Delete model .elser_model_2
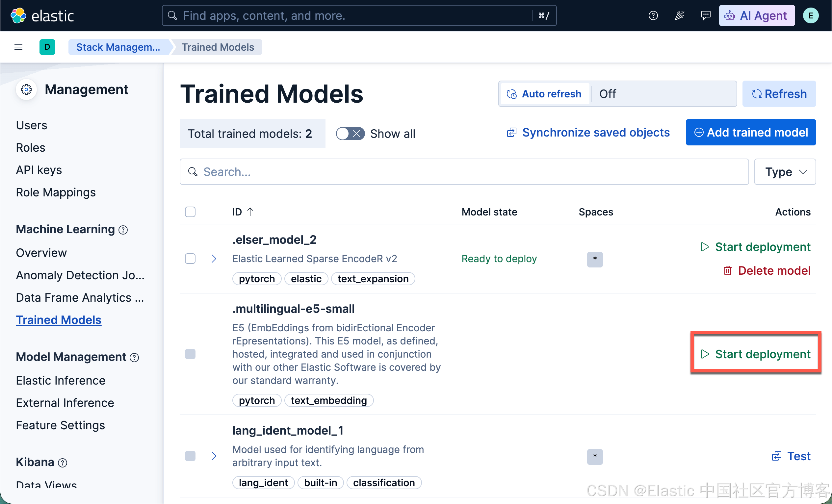The height and width of the screenshot is (504, 832). pyautogui.click(x=767, y=270)
